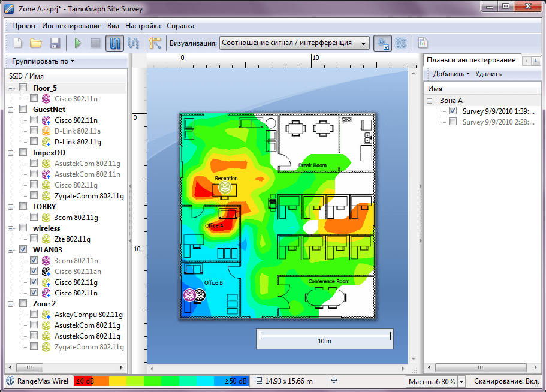Collapse the Зона A tree node
546x392 pixels.
click(430, 101)
